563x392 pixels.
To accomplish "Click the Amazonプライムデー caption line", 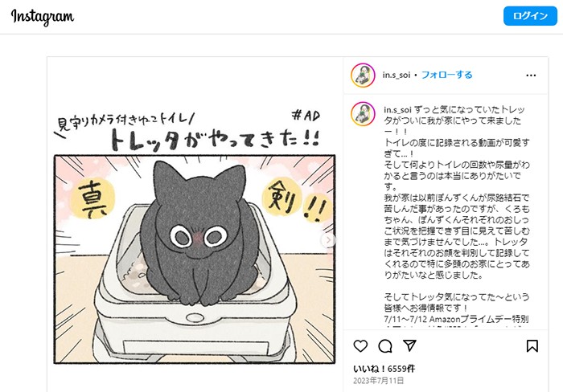I will [456, 319].
